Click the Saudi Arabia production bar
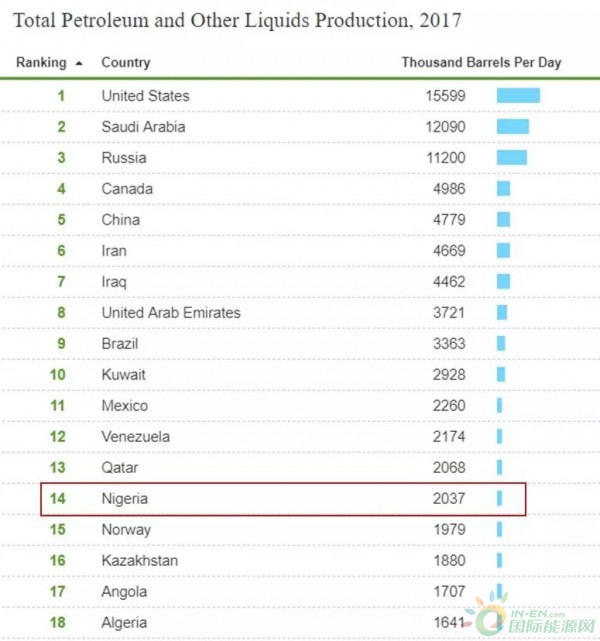The image size is (600, 641). tap(513, 127)
